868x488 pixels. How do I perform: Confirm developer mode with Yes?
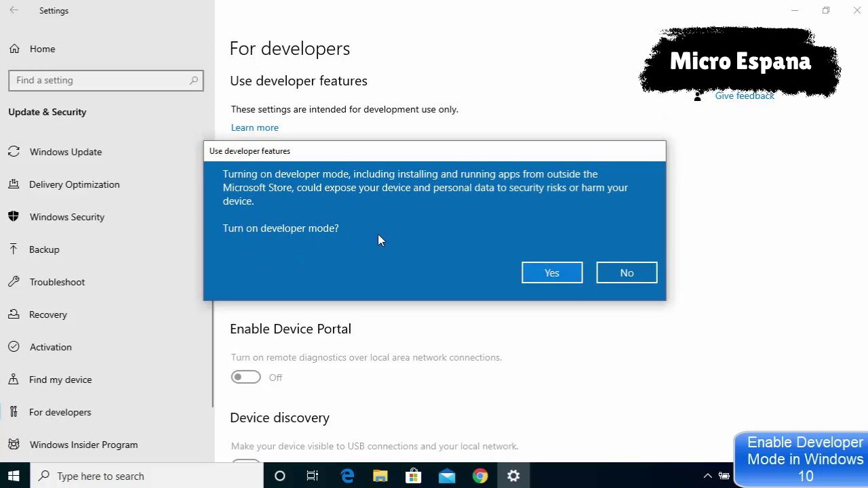(x=551, y=272)
